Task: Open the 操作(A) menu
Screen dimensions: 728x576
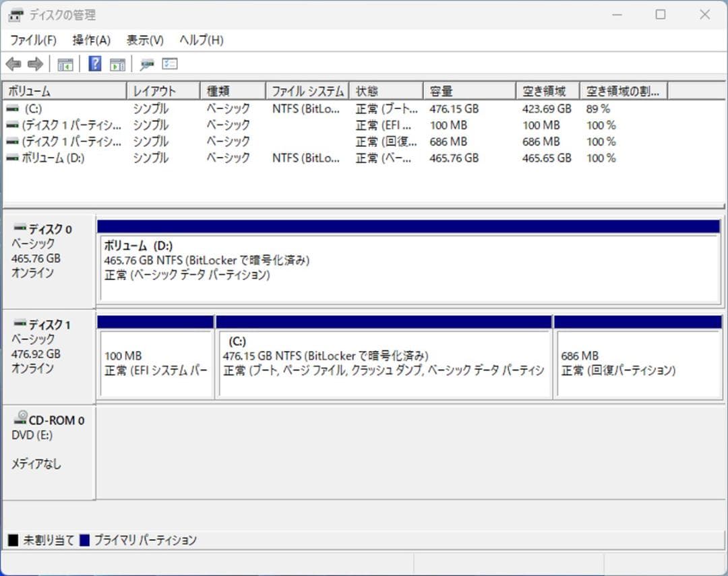Action: pos(90,40)
